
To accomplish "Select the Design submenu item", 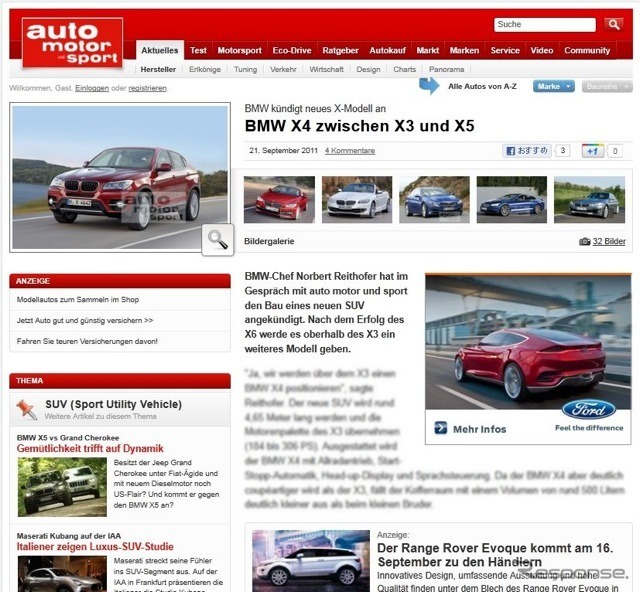I will 368,69.
